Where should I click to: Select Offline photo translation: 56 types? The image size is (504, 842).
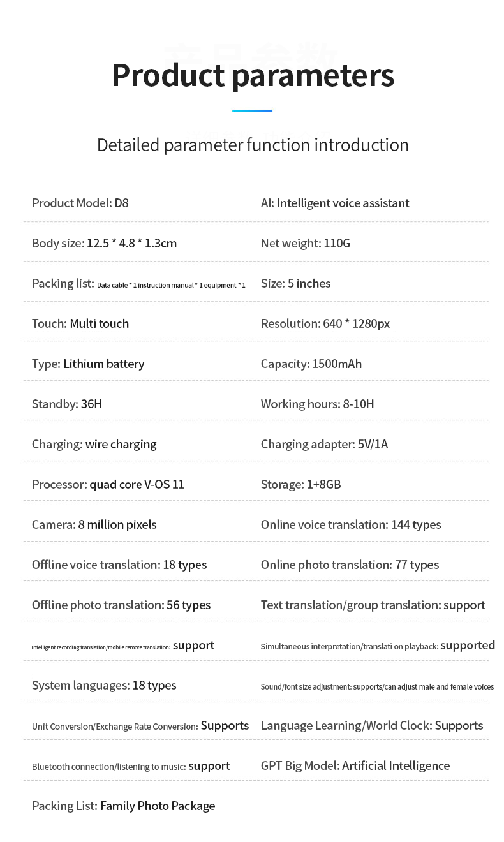(x=121, y=605)
